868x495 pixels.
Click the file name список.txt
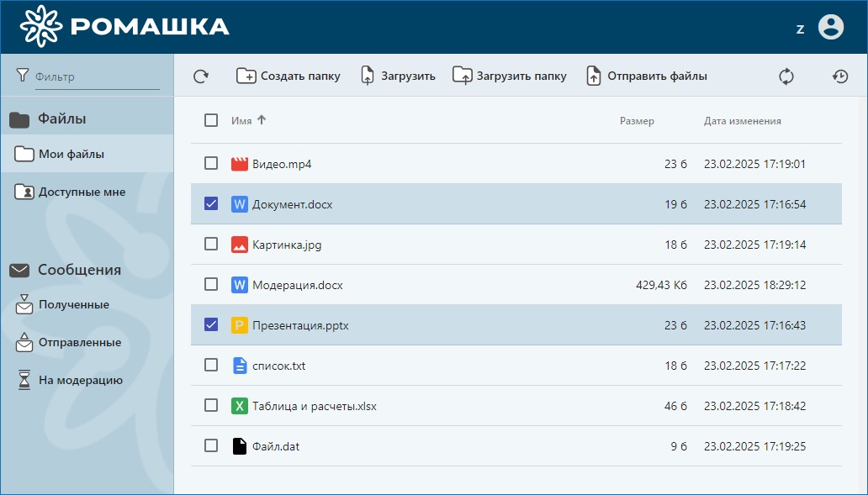pos(279,366)
